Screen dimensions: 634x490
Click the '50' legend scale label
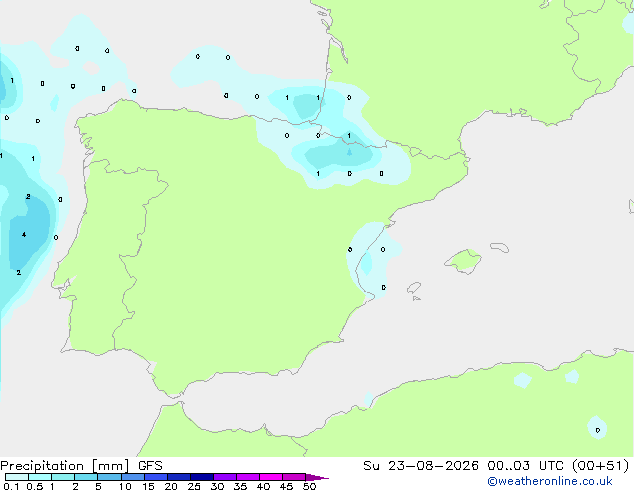pyautogui.click(x=309, y=486)
